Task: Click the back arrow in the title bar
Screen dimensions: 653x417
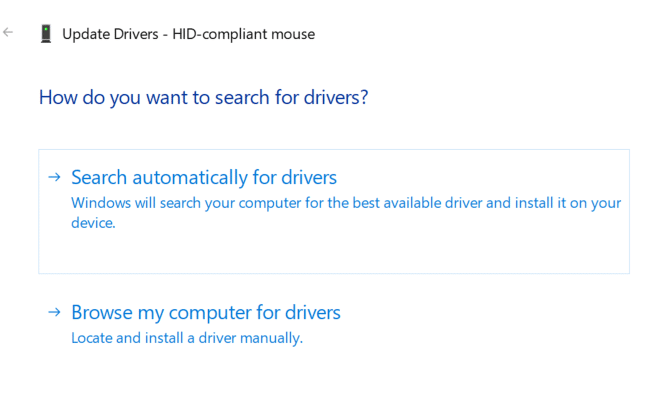Action: click(9, 32)
